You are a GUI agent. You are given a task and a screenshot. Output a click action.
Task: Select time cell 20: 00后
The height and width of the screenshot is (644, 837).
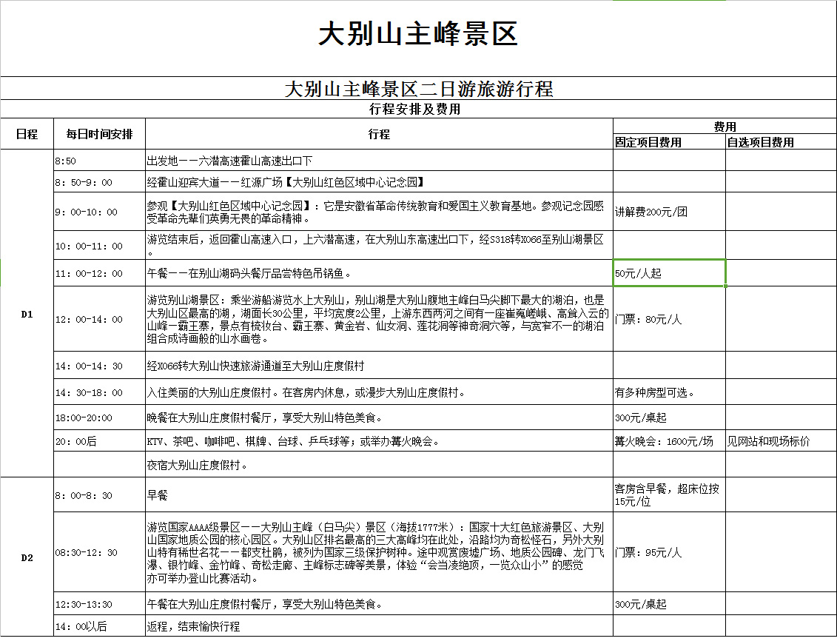pos(99,441)
